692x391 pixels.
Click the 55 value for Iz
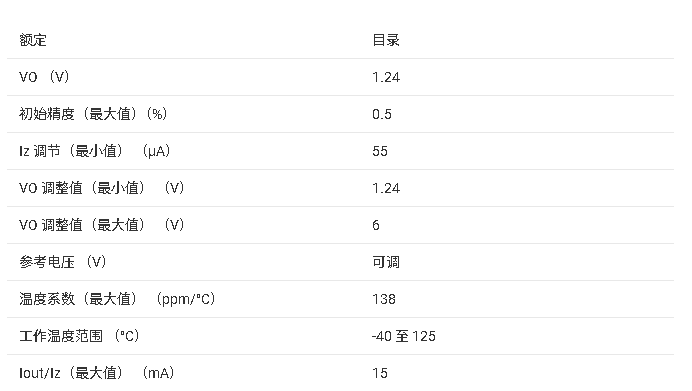(380, 151)
